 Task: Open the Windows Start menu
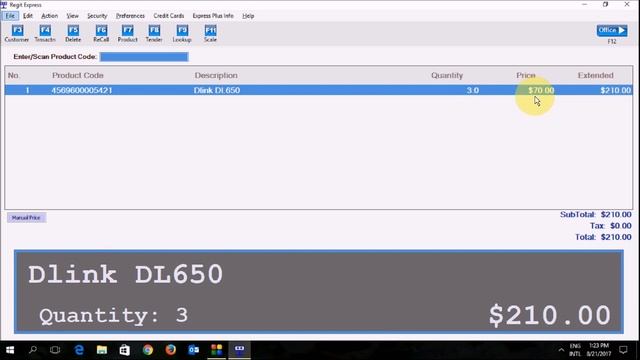pyautogui.click(x=10, y=350)
